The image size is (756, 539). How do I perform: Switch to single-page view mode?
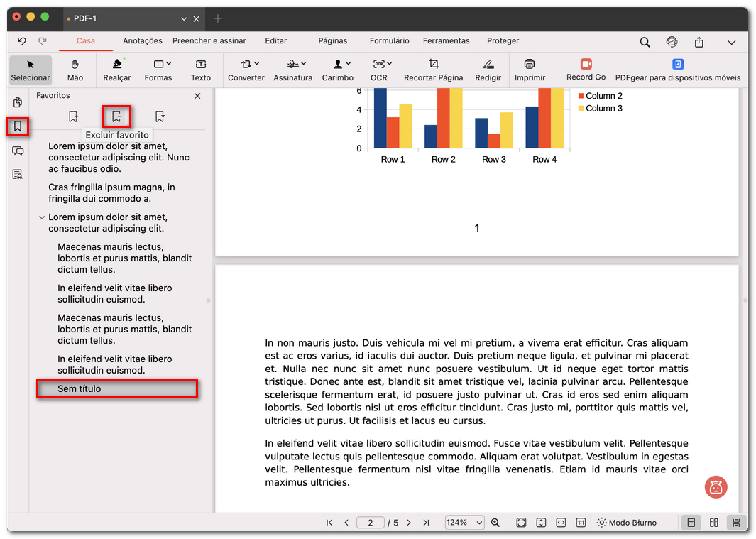(x=691, y=523)
